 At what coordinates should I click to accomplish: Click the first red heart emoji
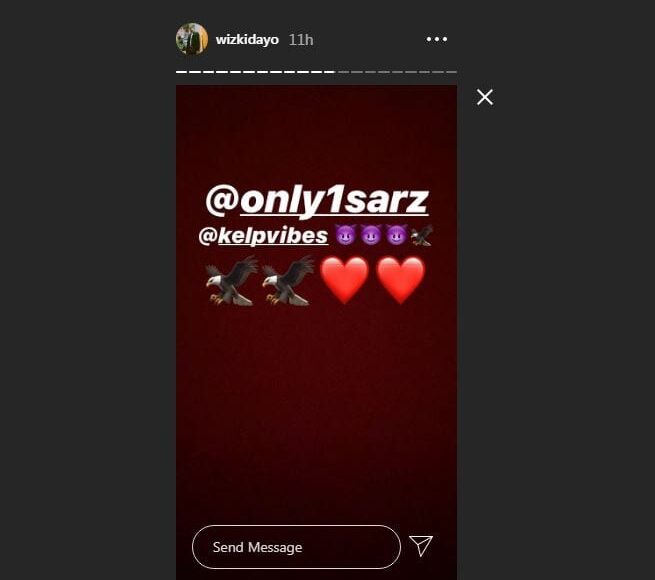[x=344, y=280]
